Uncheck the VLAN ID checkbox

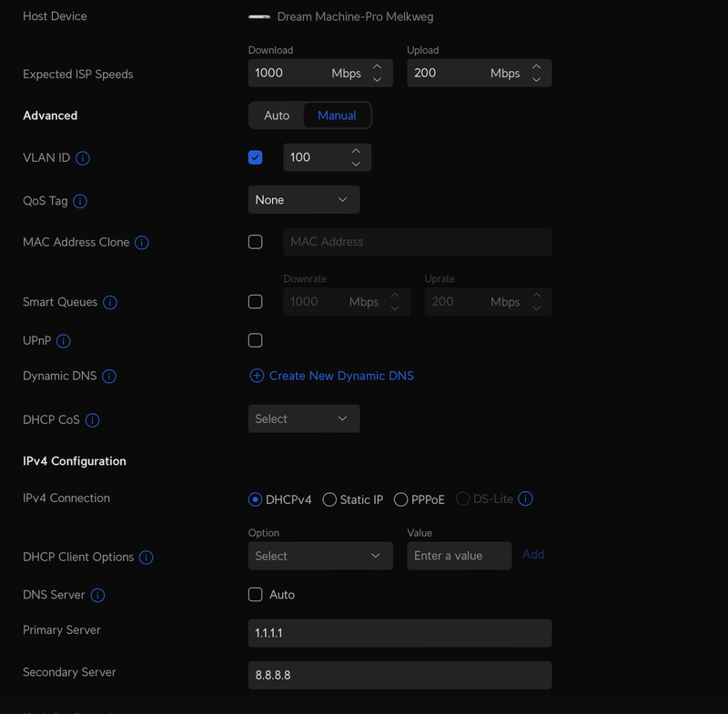tap(255, 157)
